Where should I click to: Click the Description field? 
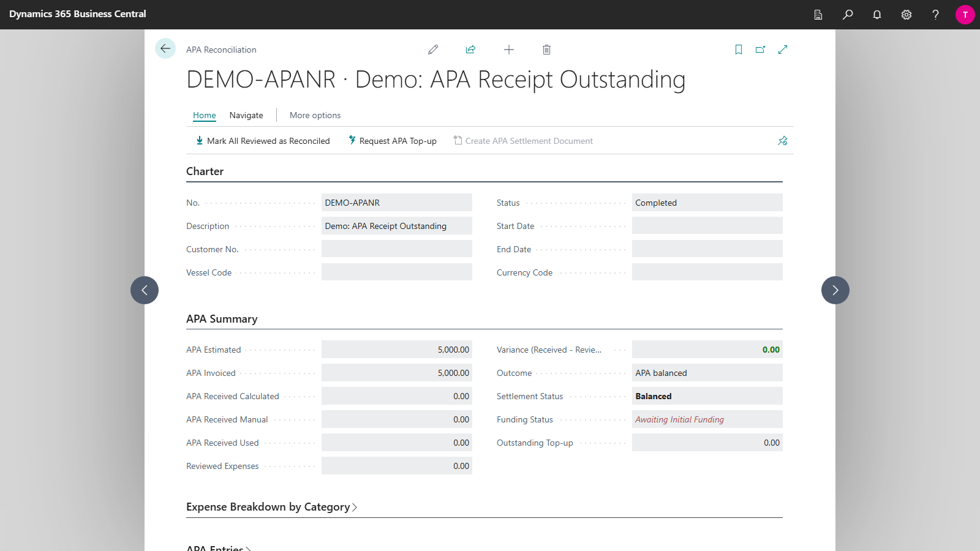pos(397,226)
